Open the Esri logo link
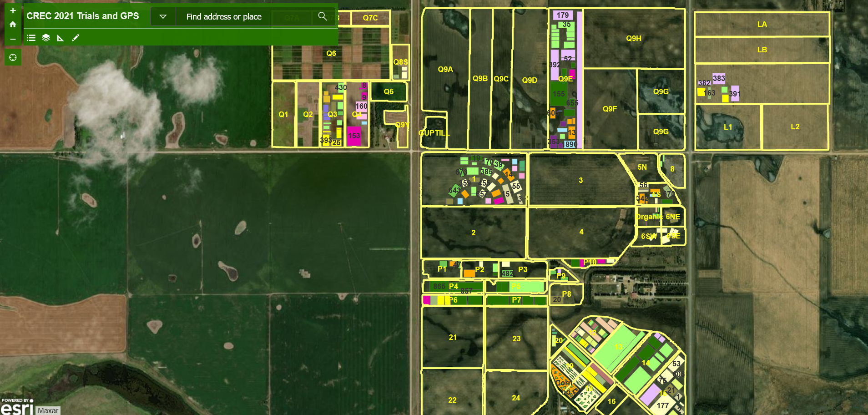This screenshot has width=868, height=415. coord(17,407)
